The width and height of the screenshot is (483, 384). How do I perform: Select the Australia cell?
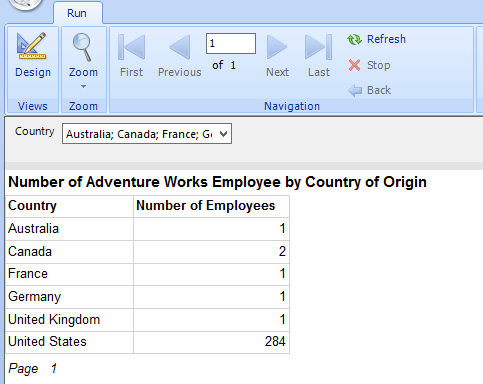(x=70, y=229)
